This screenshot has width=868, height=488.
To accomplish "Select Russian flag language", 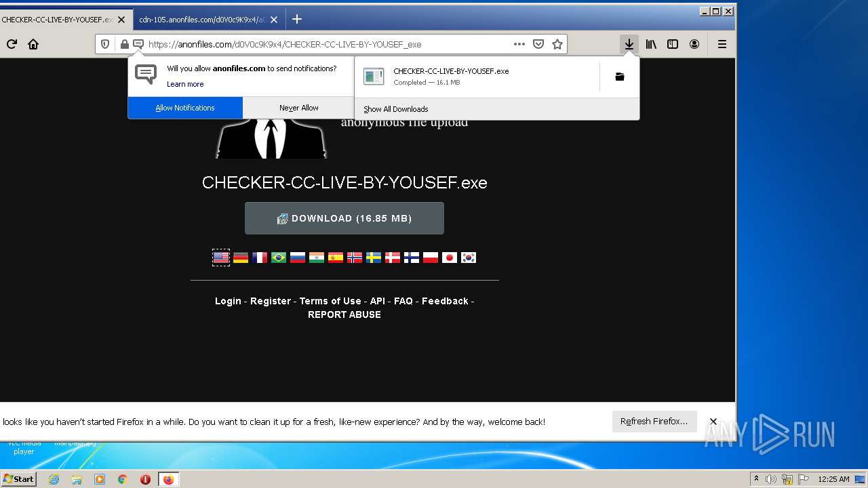I will 298,258.
